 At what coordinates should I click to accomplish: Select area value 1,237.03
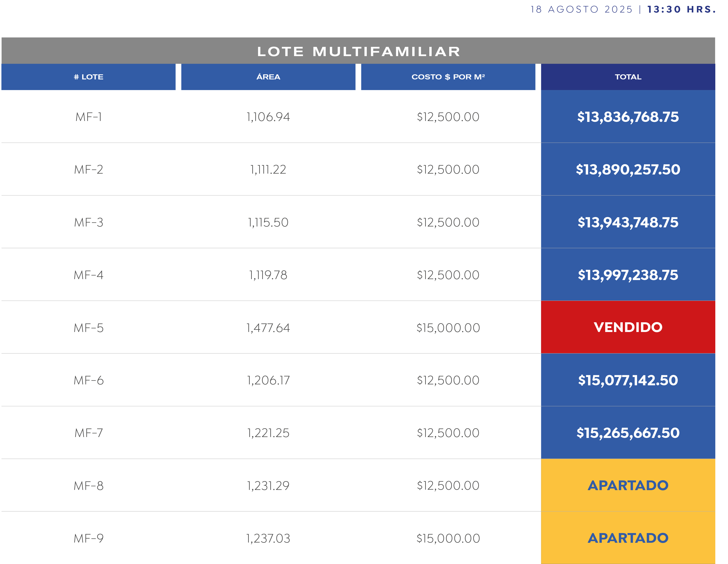pyautogui.click(x=268, y=538)
